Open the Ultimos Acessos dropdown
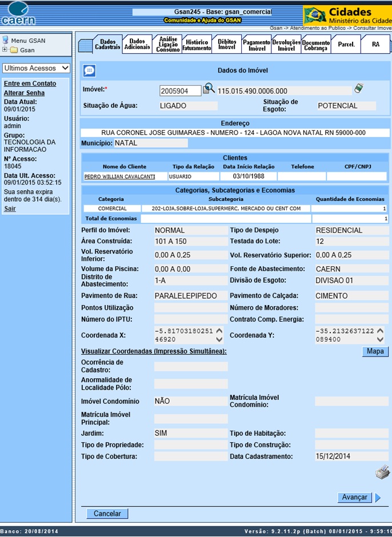Image resolution: width=392 pixels, height=537 pixels. point(36,68)
